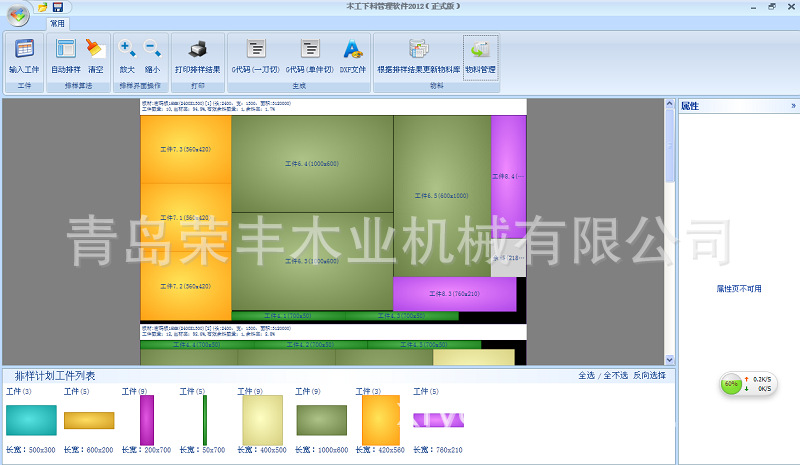Collapse the 属性 panel with double chevron

793,106
